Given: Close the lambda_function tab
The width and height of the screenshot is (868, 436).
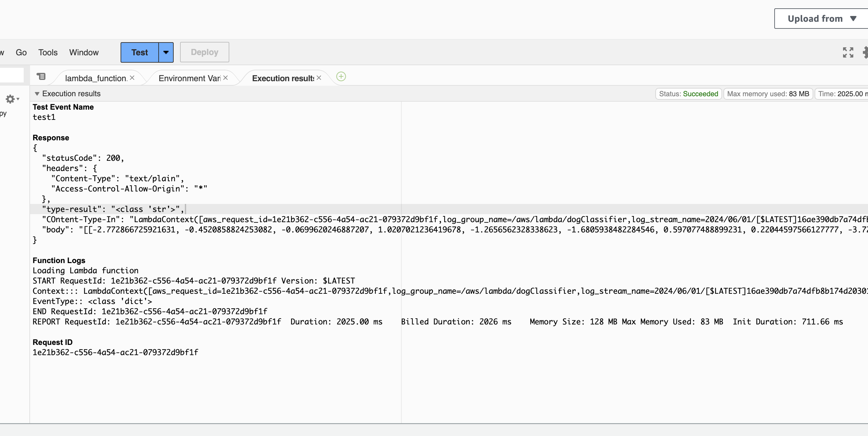Looking at the screenshot, I should click(x=132, y=78).
